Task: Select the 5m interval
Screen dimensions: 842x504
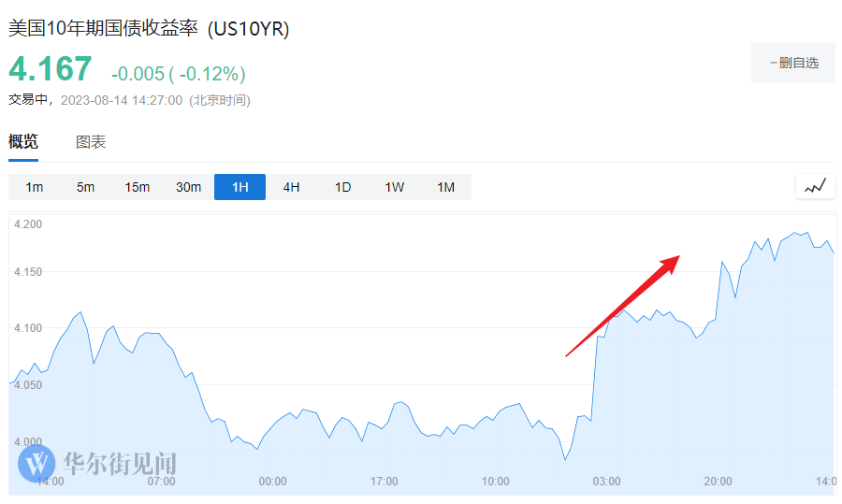Action: point(86,187)
